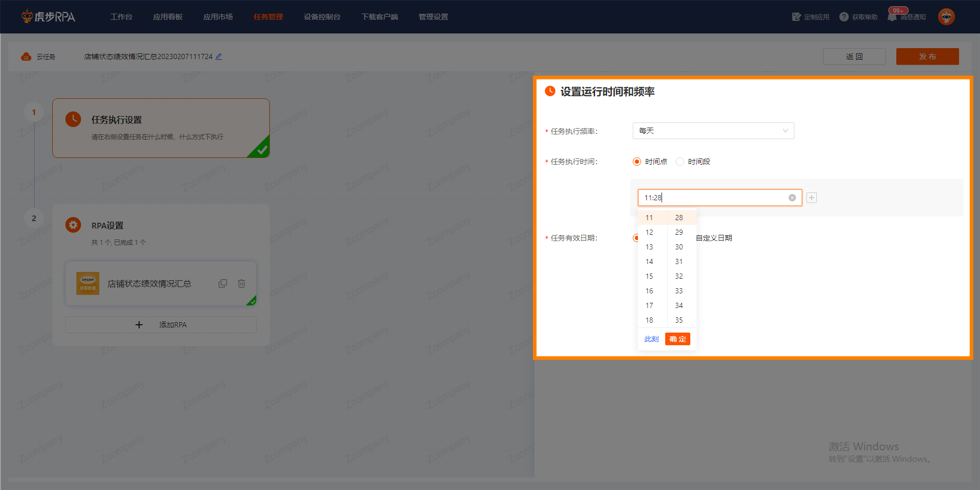Select hour 11 in time picker

tap(652, 218)
